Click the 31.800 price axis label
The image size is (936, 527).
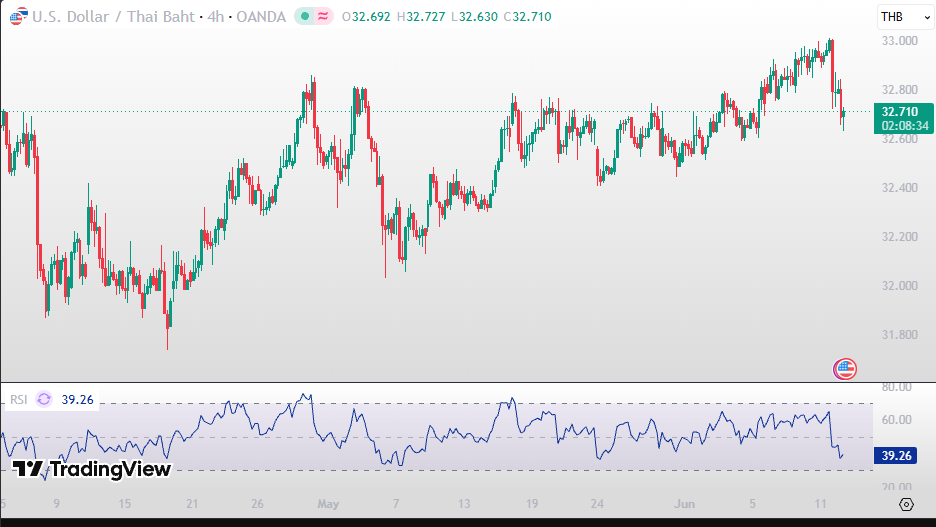tap(900, 334)
